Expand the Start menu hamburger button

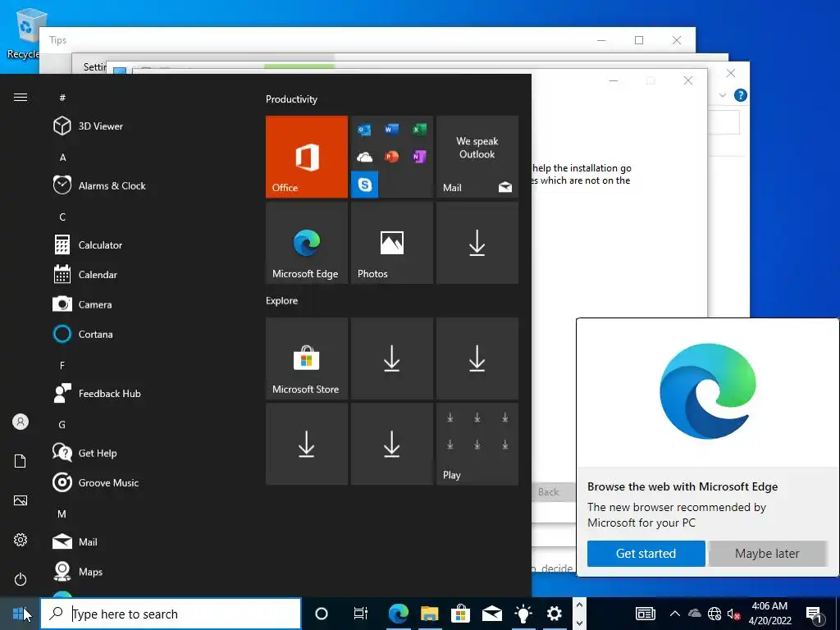pyautogui.click(x=21, y=97)
